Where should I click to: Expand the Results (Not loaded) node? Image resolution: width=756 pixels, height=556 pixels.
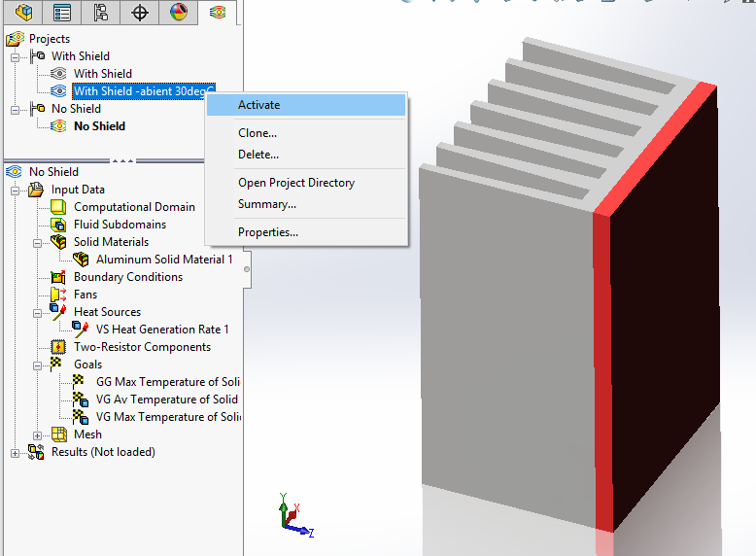[x=16, y=452]
